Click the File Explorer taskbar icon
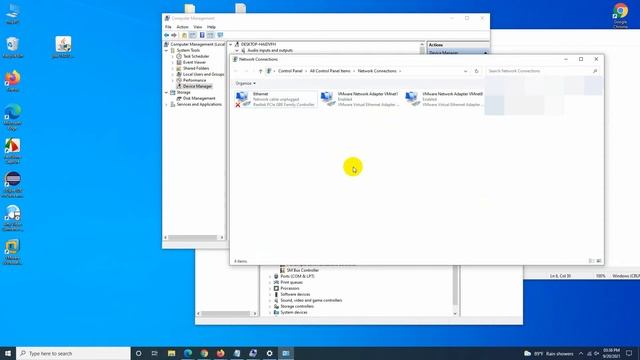Viewport: 640px width, 360px height. click(171, 353)
